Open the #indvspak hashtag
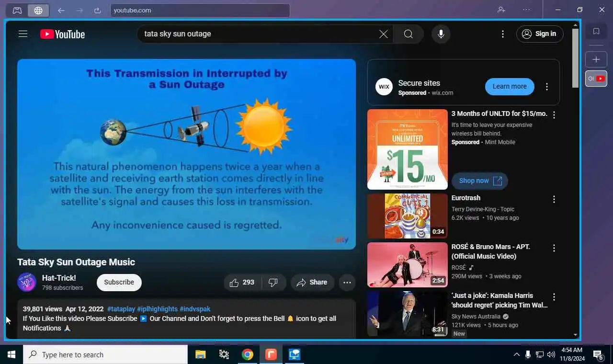The width and height of the screenshot is (613, 364). click(195, 309)
